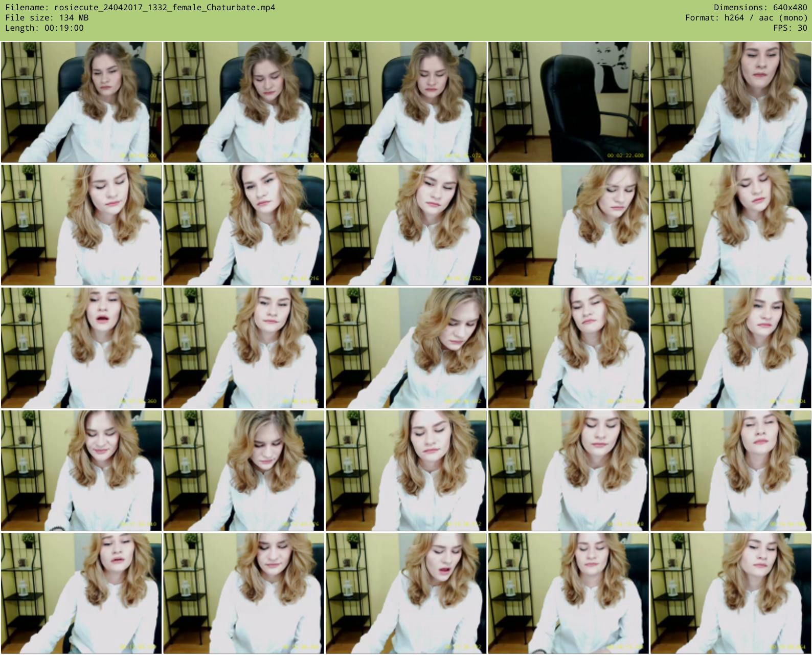Click the first thumbnail in the third row

[81, 347]
